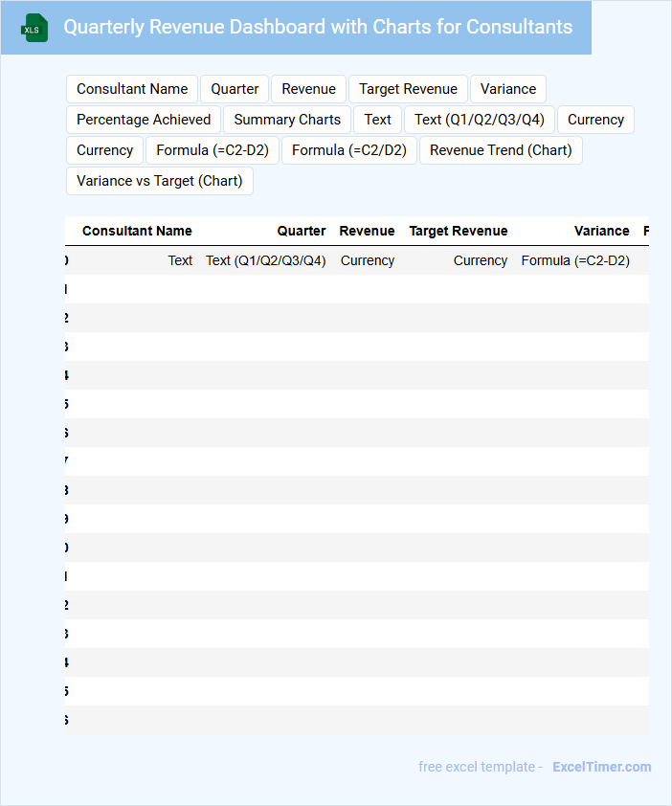Image resolution: width=672 pixels, height=806 pixels.
Task: Click the green XLS file icon
Action: pos(34,28)
